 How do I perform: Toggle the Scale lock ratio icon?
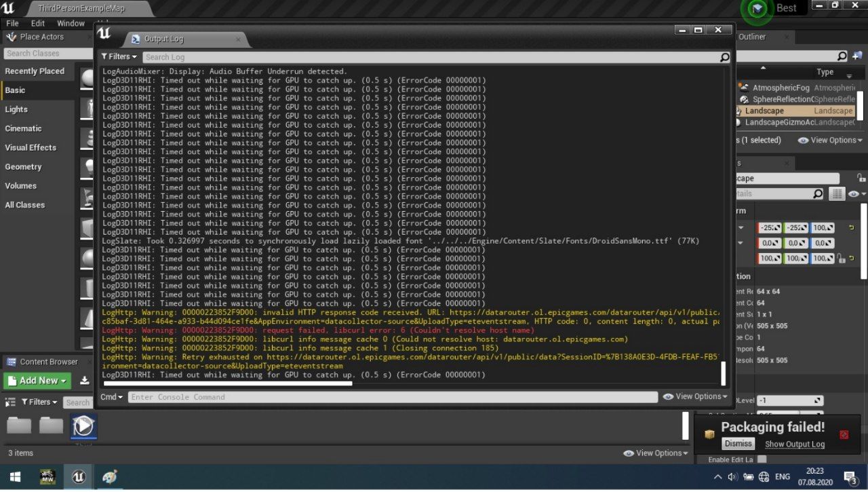(840, 258)
